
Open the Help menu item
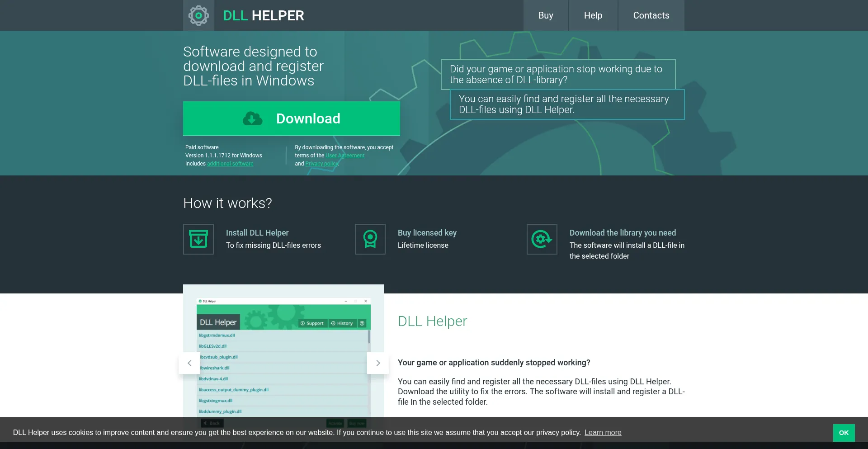click(x=593, y=15)
